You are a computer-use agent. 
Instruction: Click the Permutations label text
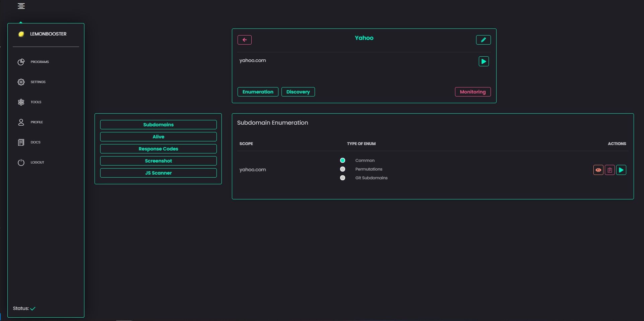[x=369, y=169]
